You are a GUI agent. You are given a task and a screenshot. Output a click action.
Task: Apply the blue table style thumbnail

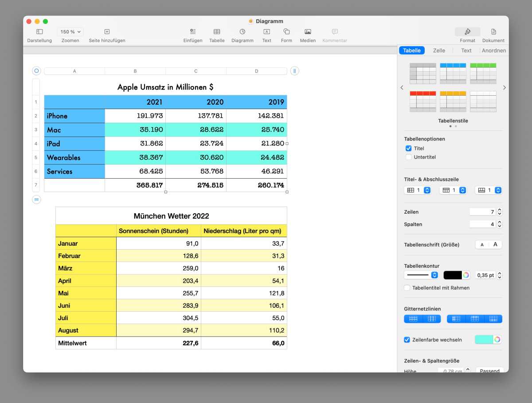(453, 74)
